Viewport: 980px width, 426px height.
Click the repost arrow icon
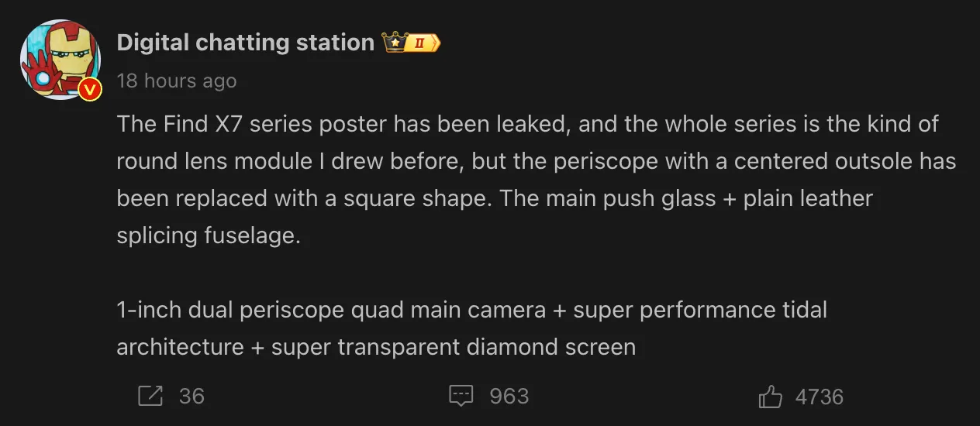click(150, 397)
